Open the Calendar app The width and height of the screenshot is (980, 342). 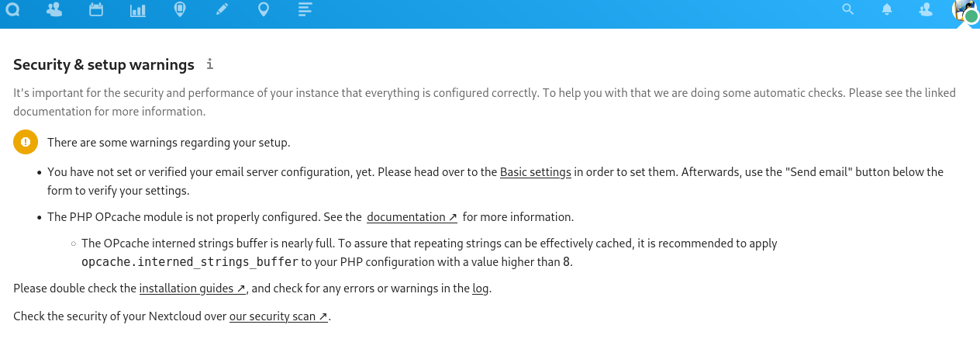[x=96, y=10]
